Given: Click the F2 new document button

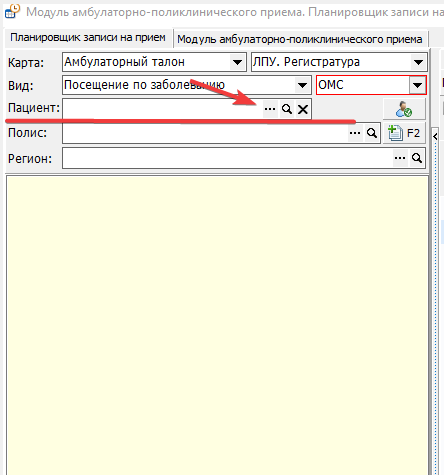Looking at the screenshot, I should [404, 133].
